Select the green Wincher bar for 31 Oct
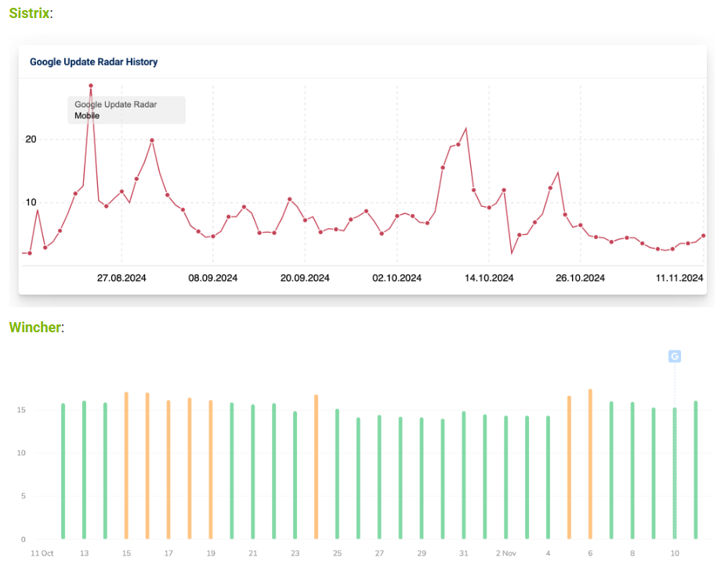Image resolution: width=728 pixels, height=565 pixels. 464,476
